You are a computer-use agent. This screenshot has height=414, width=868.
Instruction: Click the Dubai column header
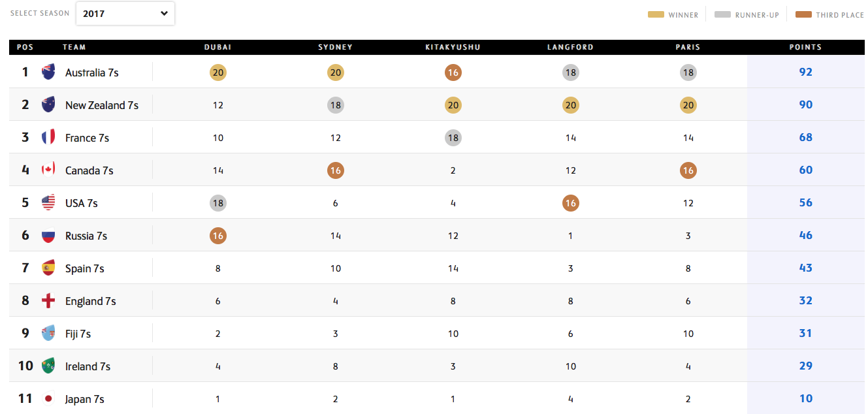217,47
